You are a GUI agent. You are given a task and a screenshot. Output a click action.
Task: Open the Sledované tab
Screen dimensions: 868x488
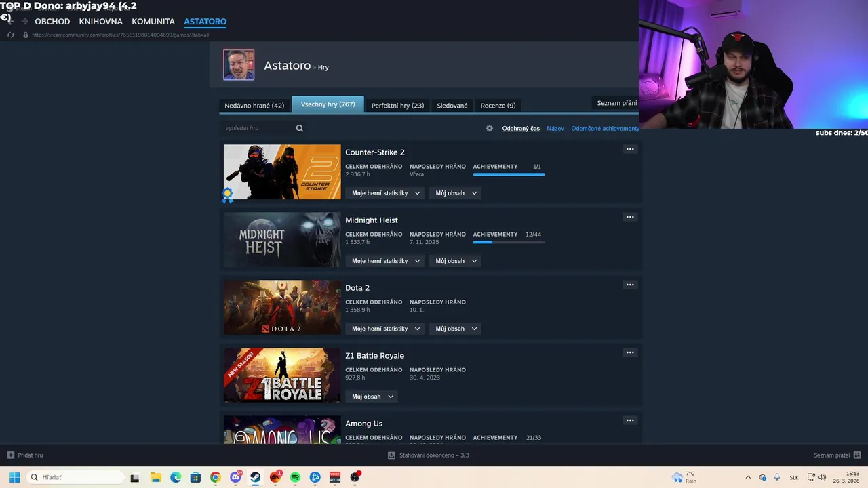pos(452,105)
